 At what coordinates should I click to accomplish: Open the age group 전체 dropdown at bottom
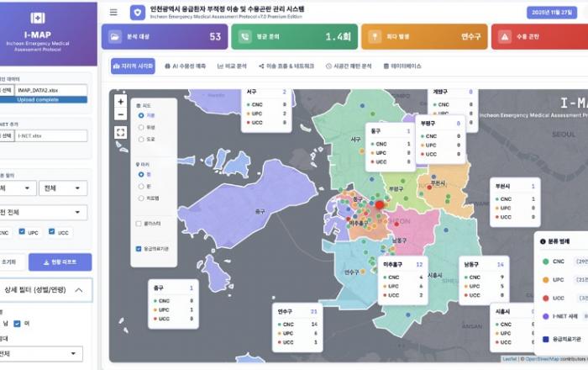click(x=42, y=352)
